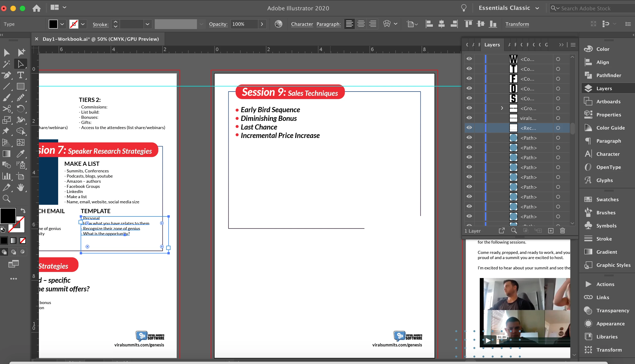Open the Swatches panel

pos(607,200)
